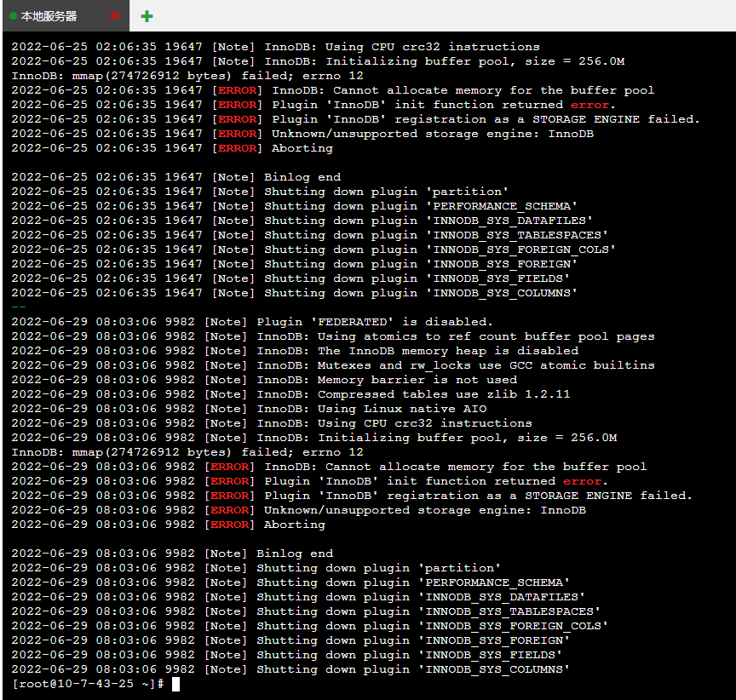
Task: Click "Plugin 'FEDERATED' is disabled." line
Action: [375, 322]
